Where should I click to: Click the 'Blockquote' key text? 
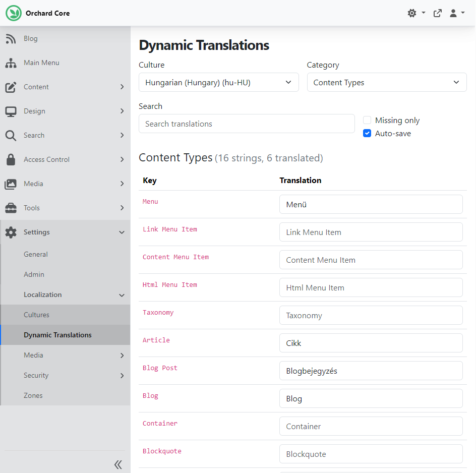tap(162, 451)
